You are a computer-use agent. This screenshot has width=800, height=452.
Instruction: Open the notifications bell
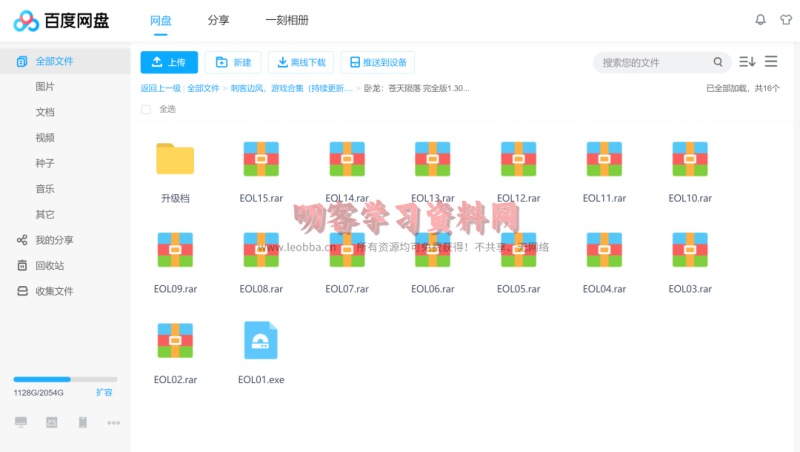click(x=760, y=20)
